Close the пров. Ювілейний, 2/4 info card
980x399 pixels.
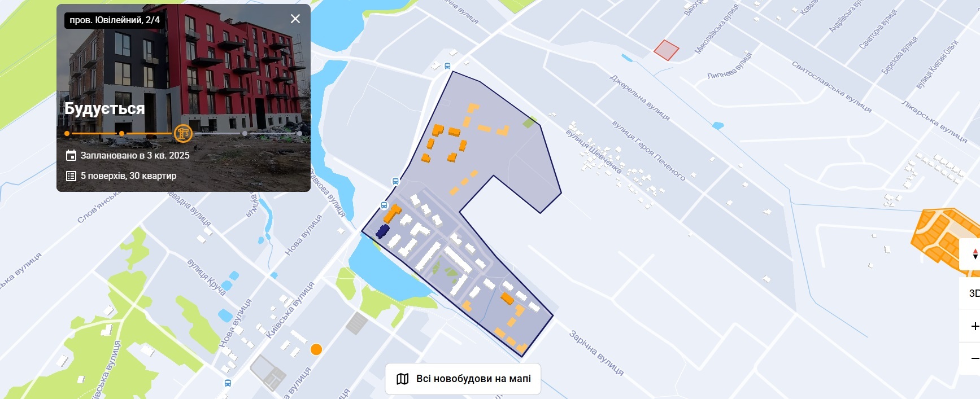pos(295,19)
